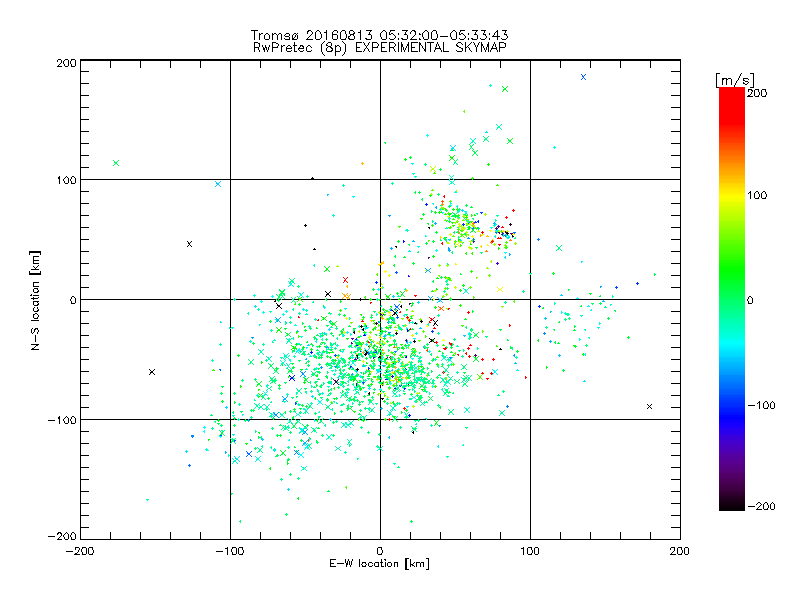The height and width of the screenshot is (600, 800).
Task: Pick the E-W axis tick label '-100'
Action: pyautogui.click(x=230, y=551)
